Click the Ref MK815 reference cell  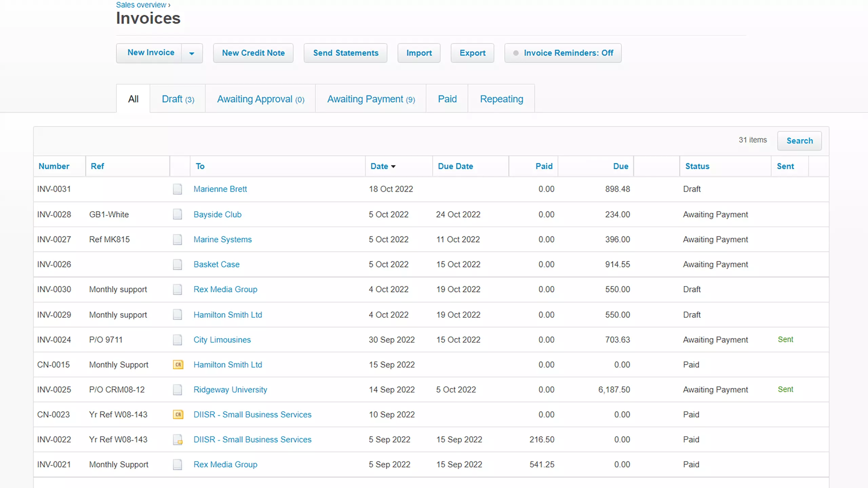click(x=109, y=239)
